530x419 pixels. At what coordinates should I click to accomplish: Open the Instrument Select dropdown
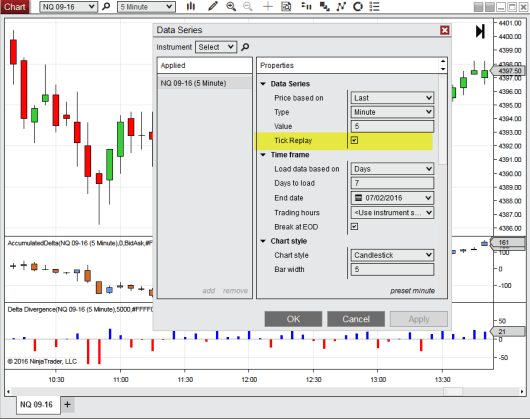tap(216, 47)
